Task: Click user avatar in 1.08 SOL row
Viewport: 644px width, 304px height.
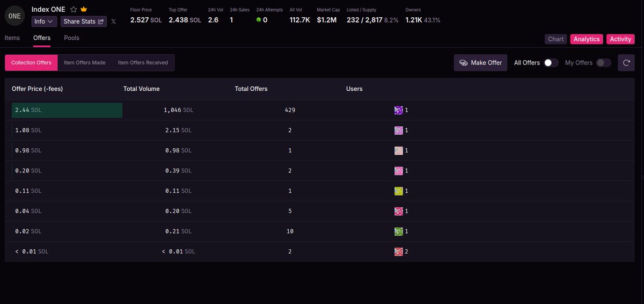Action: click(x=399, y=131)
